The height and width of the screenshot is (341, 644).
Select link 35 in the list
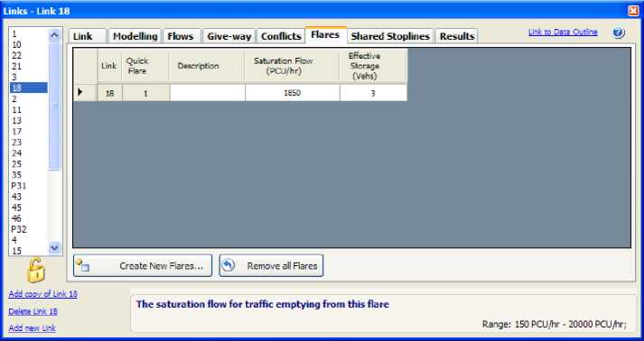29,175
